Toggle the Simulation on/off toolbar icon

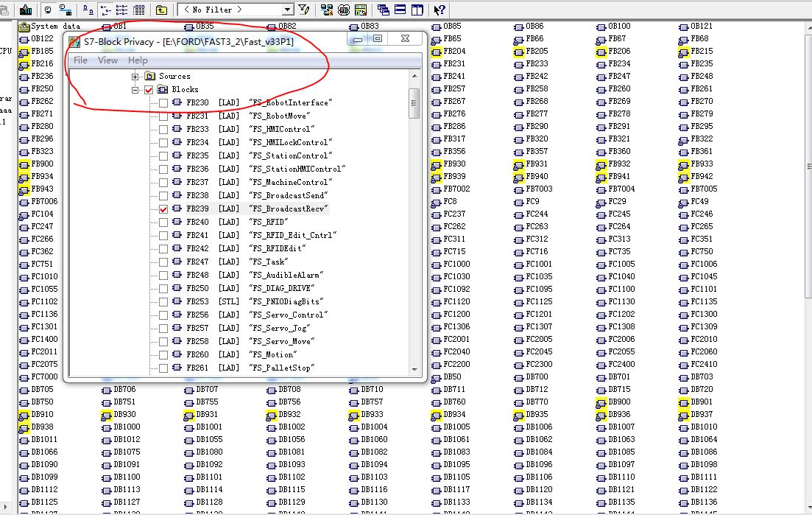tap(343, 10)
